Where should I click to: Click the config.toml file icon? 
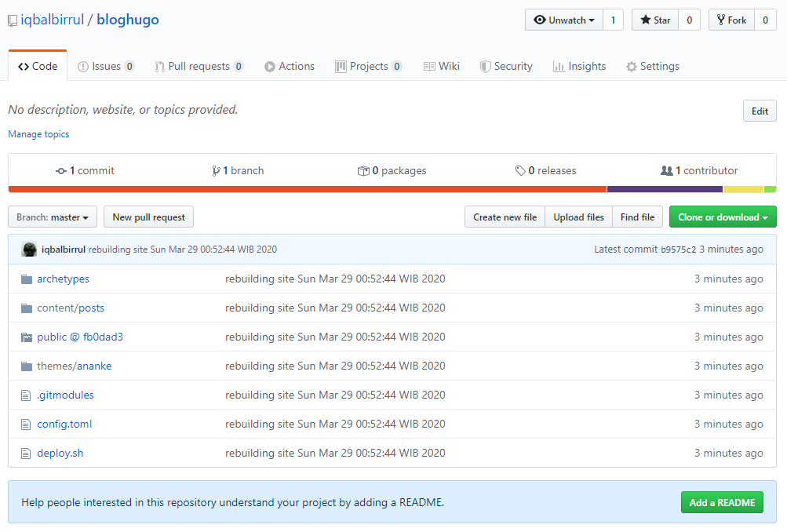27,425
